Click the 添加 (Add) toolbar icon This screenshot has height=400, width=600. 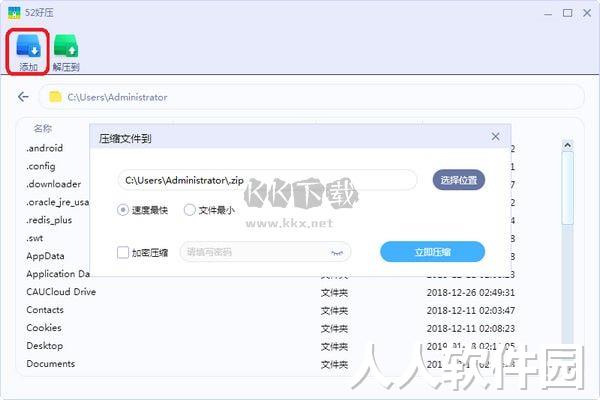coord(28,52)
